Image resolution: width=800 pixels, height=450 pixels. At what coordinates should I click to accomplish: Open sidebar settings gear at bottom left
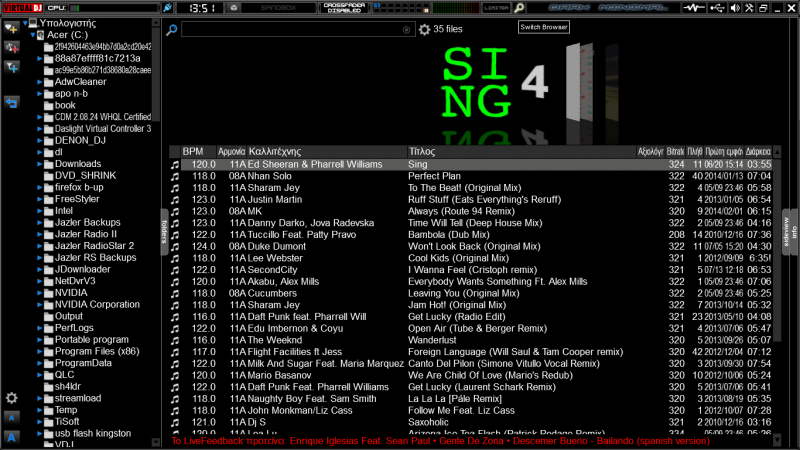[x=12, y=398]
